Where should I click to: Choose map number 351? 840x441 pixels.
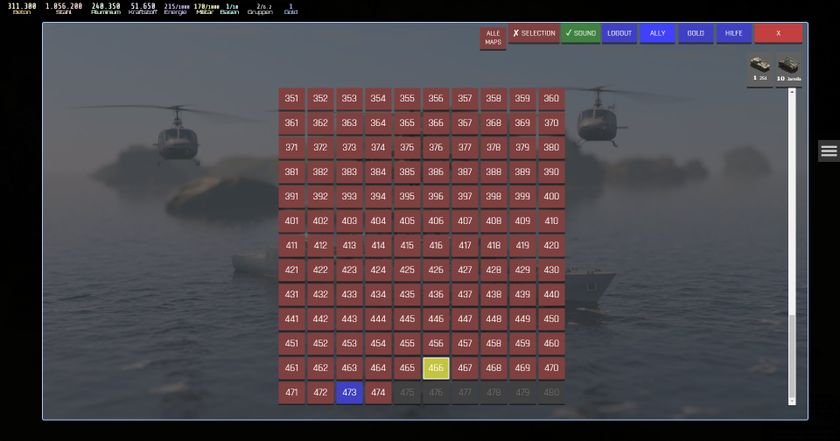[x=291, y=99]
